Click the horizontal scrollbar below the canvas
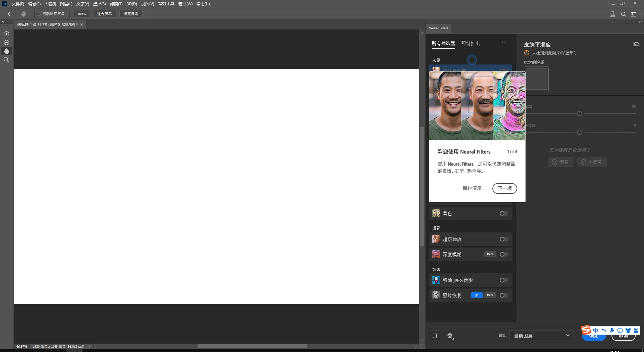Image resolution: width=644 pixels, height=352 pixels. point(252,346)
